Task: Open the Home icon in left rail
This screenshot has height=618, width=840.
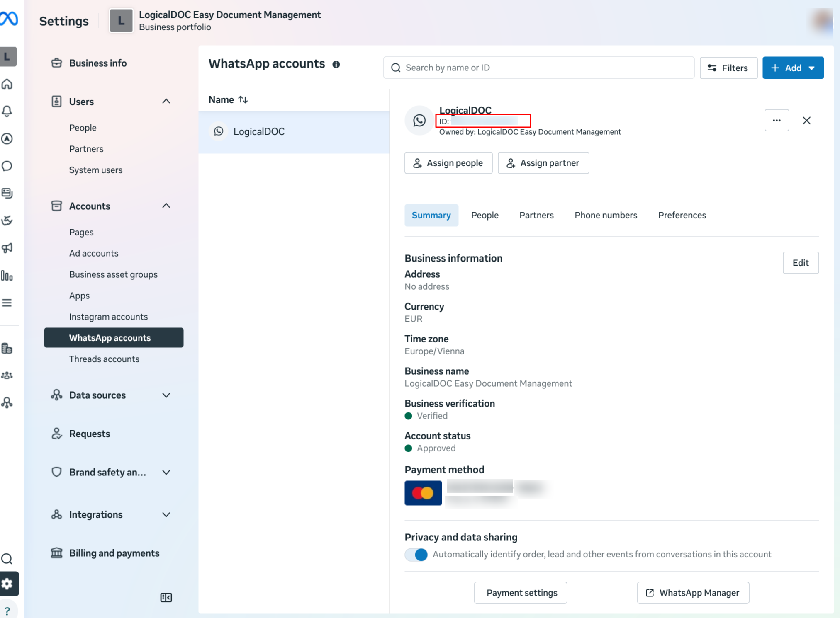Action: [x=7, y=84]
